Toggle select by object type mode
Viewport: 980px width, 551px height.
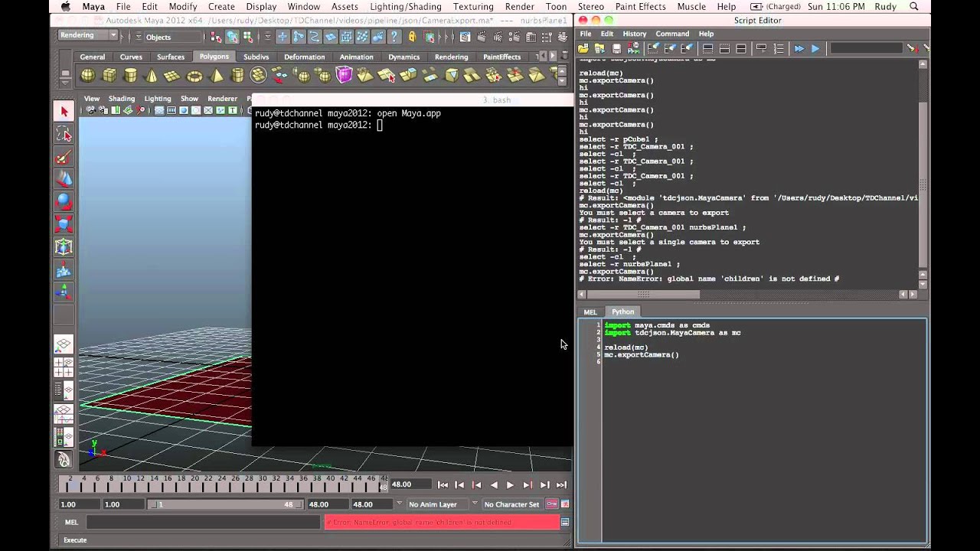(232, 37)
